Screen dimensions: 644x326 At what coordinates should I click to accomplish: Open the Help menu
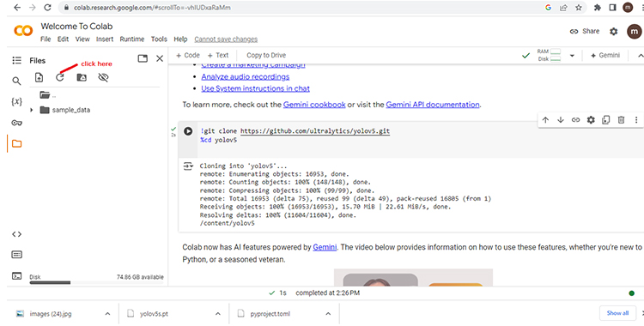click(180, 39)
